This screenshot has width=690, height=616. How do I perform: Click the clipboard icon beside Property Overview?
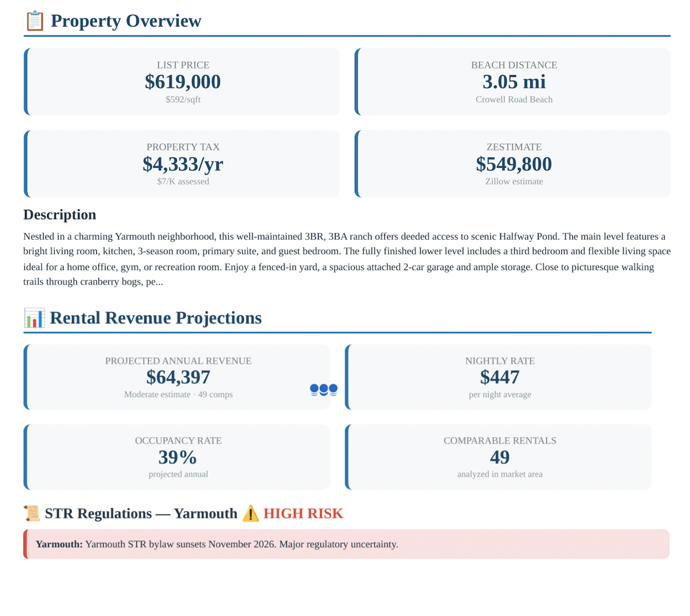tap(34, 21)
